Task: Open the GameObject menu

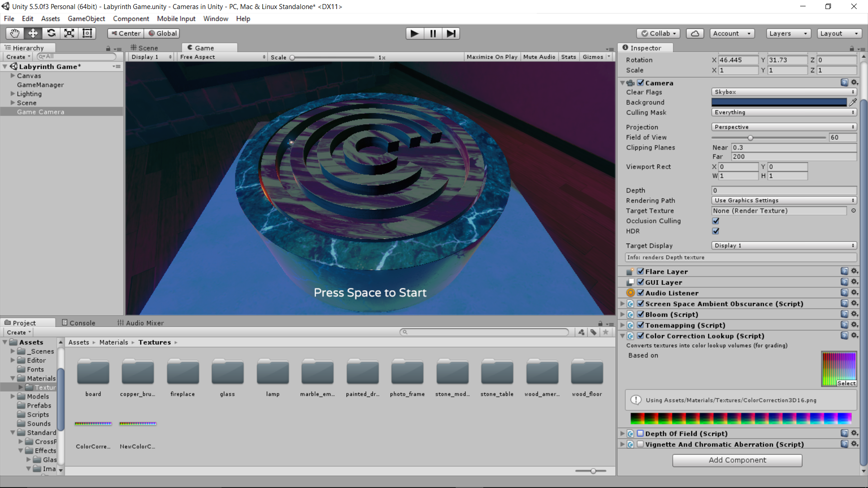Action: point(86,19)
